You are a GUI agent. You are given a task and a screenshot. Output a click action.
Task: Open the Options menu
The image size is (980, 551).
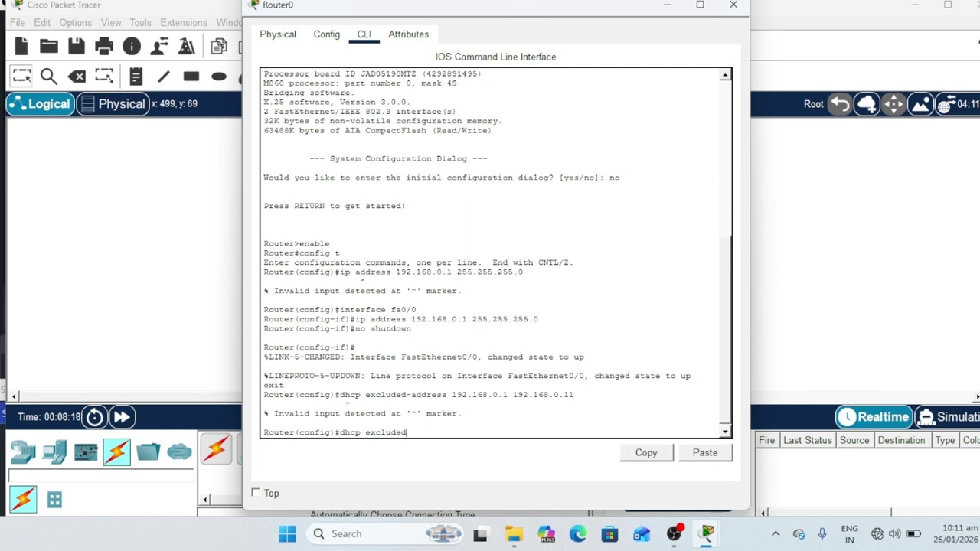pyautogui.click(x=76, y=22)
